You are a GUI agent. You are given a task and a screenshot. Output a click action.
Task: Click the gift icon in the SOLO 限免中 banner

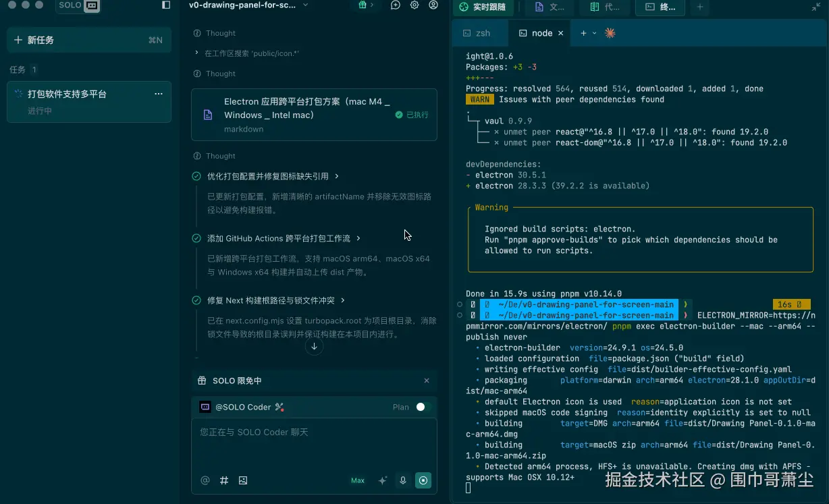202,381
